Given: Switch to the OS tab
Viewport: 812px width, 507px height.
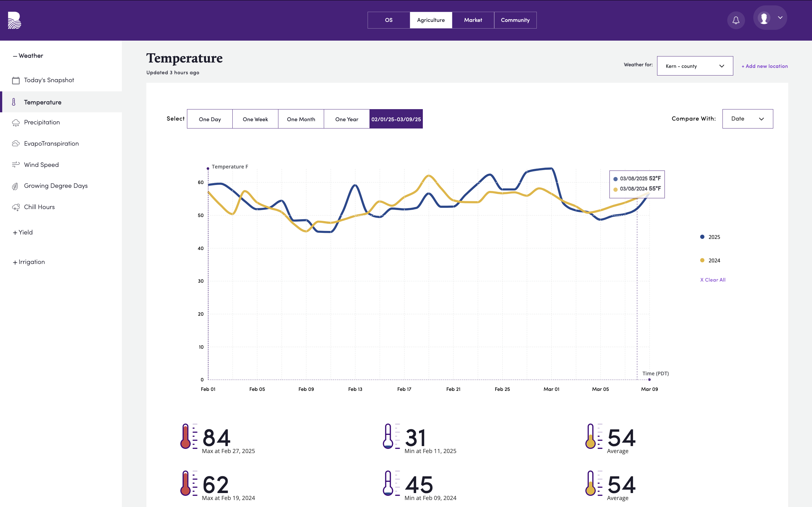Looking at the screenshot, I should pyautogui.click(x=389, y=20).
